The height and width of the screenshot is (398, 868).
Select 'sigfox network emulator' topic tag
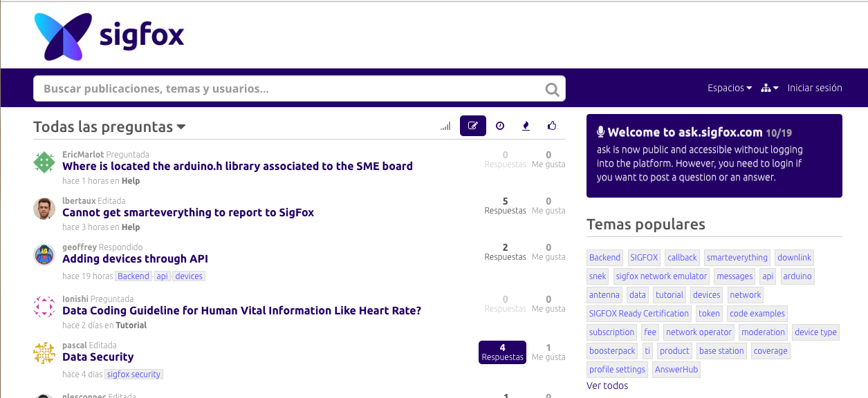click(661, 276)
